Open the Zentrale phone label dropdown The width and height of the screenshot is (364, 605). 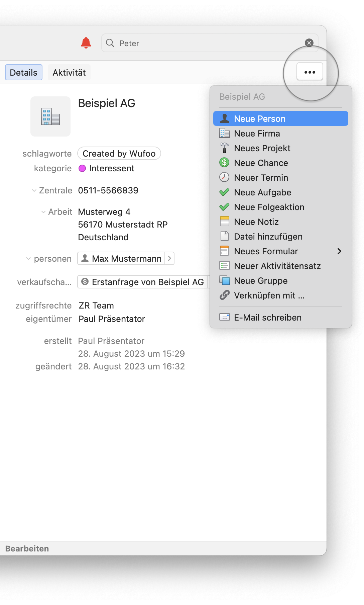(x=34, y=191)
